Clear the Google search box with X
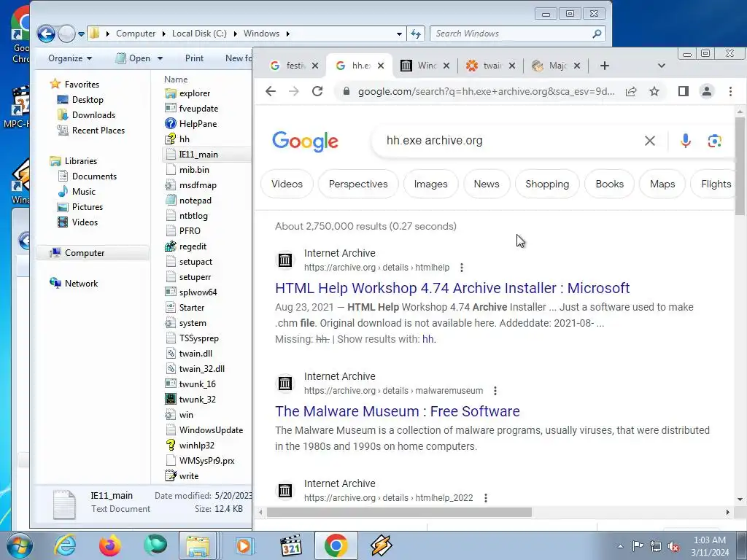Viewport: 747px width, 560px height. tap(650, 141)
